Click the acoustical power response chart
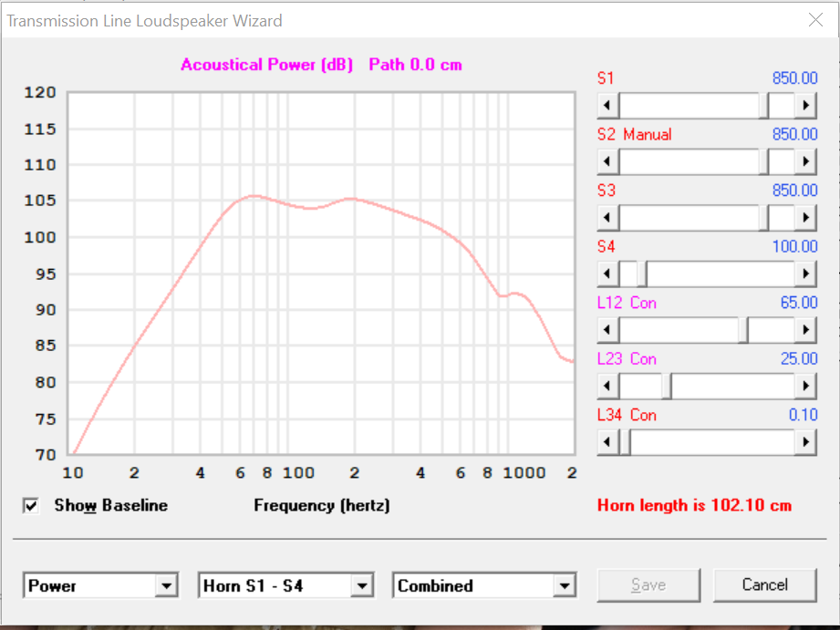 [321, 274]
